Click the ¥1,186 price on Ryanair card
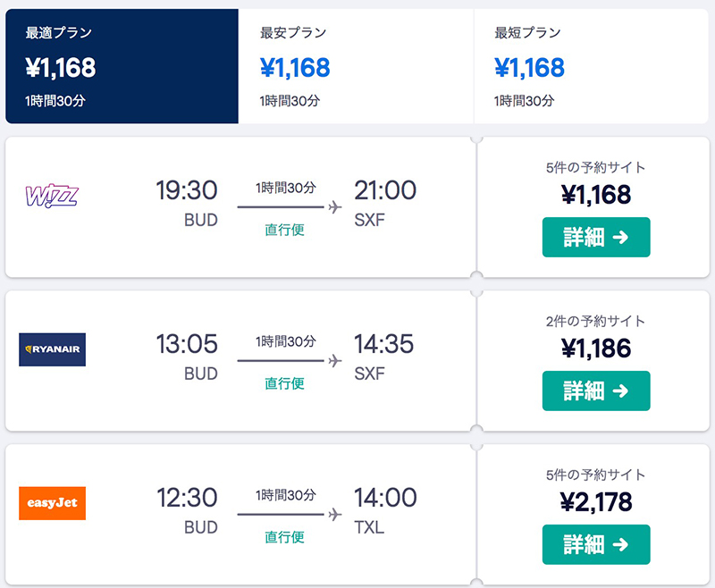715x588 pixels. coord(595,349)
